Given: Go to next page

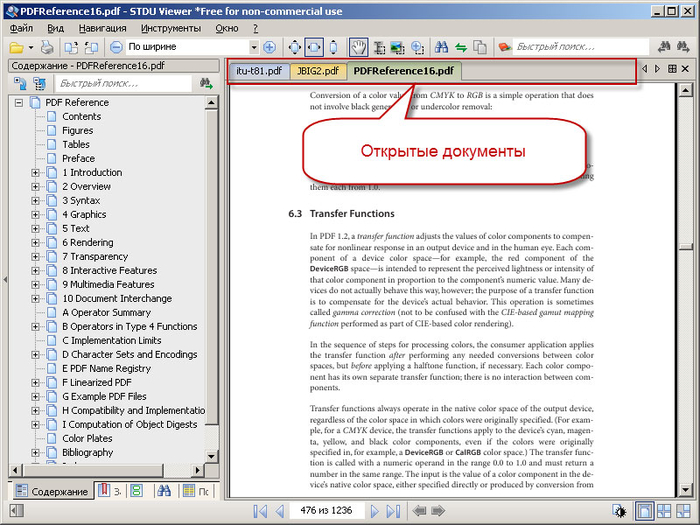Looking at the screenshot, I should (x=375, y=511).
